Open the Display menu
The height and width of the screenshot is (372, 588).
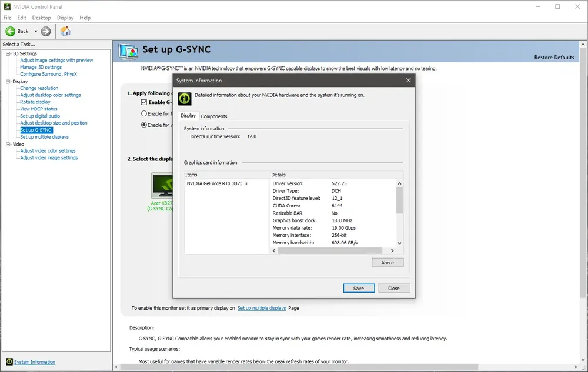coord(65,18)
